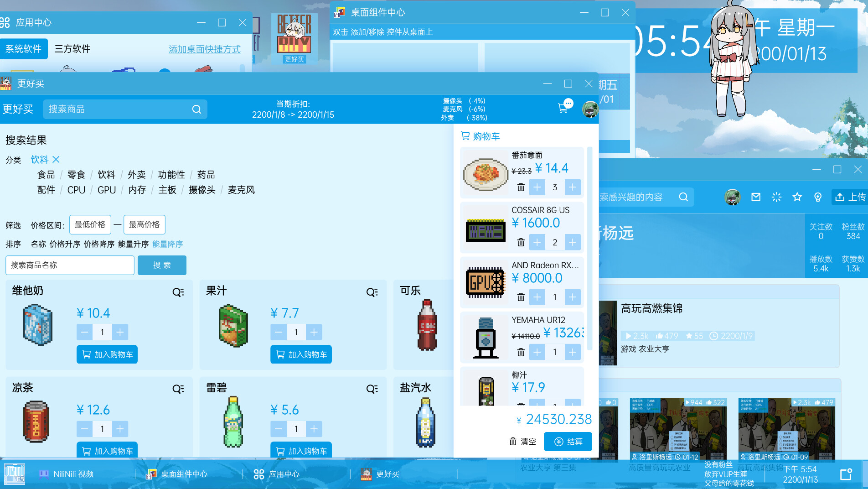This screenshot has width=868, height=489.
Task: Switch to the 三方软件 tab
Action: point(72,48)
